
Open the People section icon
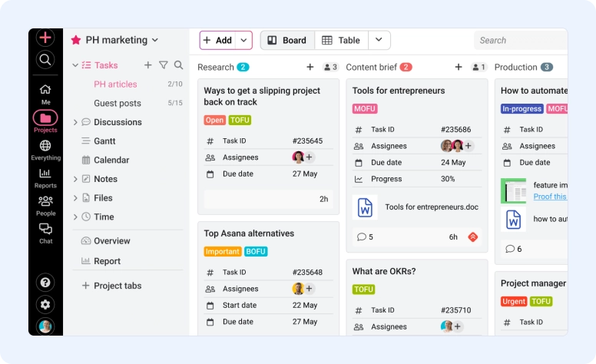(45, 202)
